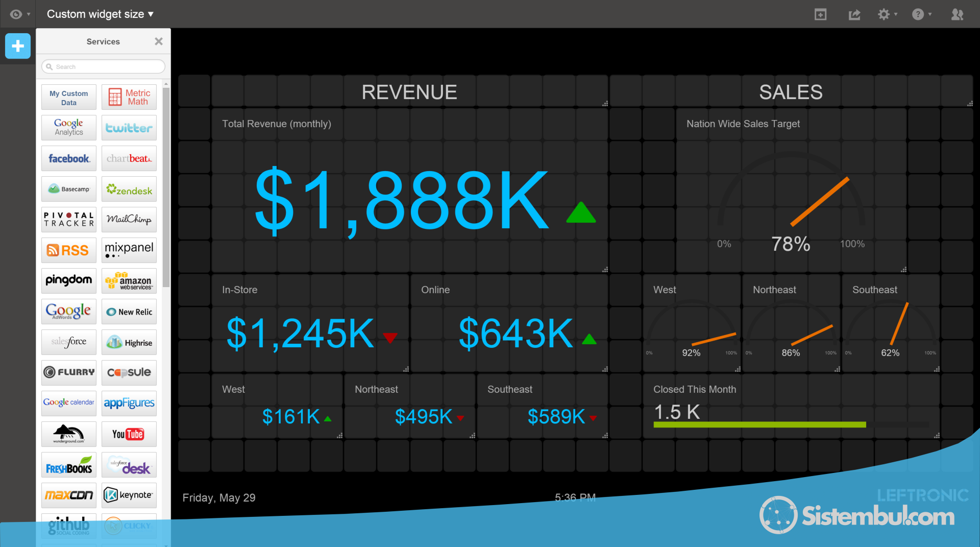Select the My Custom Data service
The height and width of the screenshot is (547, 980).
click(69, 97)
